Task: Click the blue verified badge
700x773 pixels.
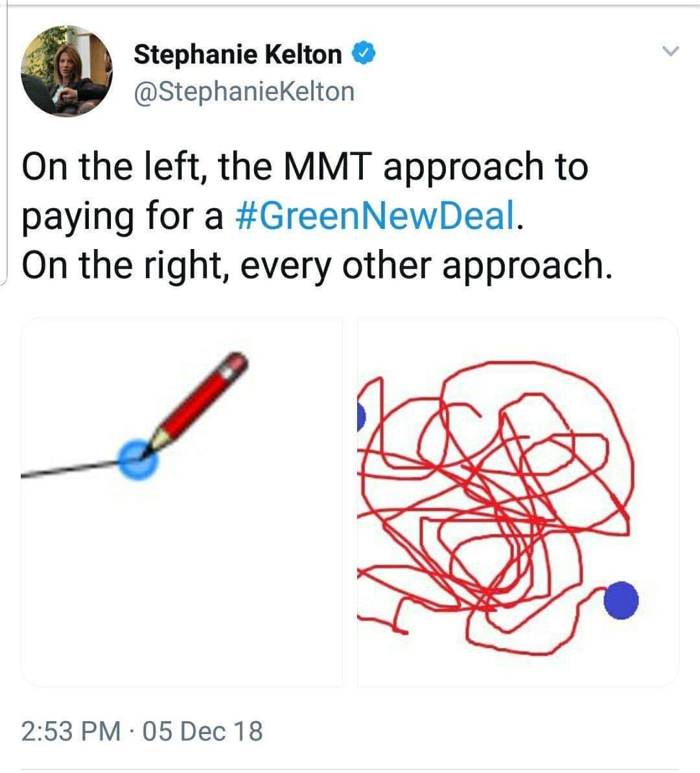Action: 364,54
